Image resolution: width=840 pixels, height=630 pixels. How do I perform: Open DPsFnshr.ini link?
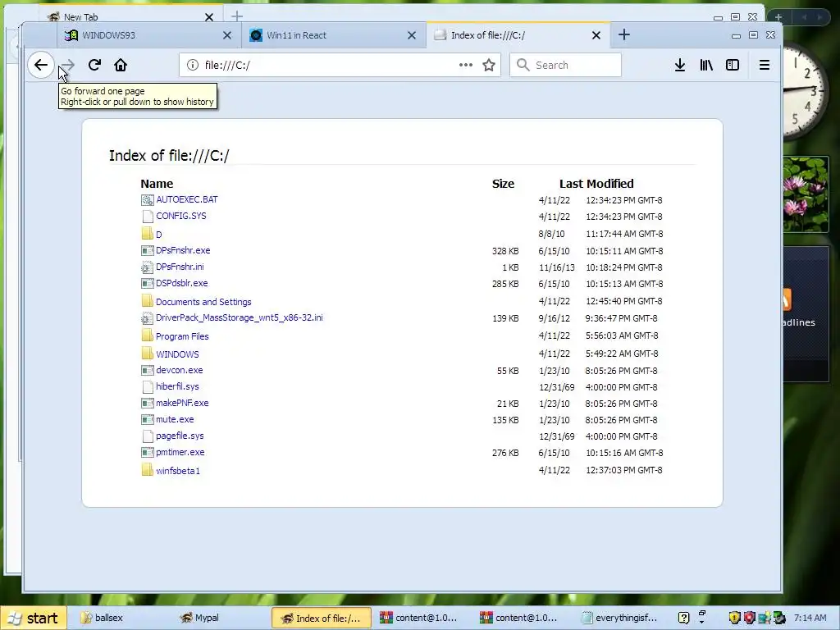[x=180, y=267]
